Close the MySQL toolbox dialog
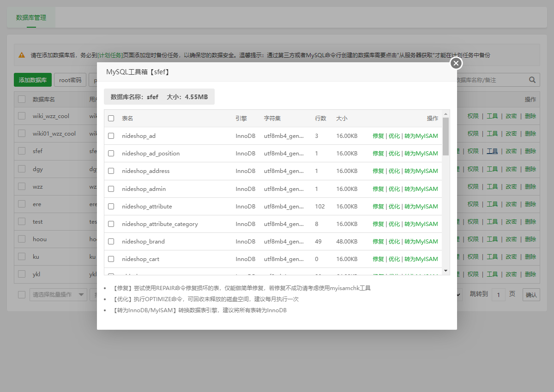 pos(456,63)
